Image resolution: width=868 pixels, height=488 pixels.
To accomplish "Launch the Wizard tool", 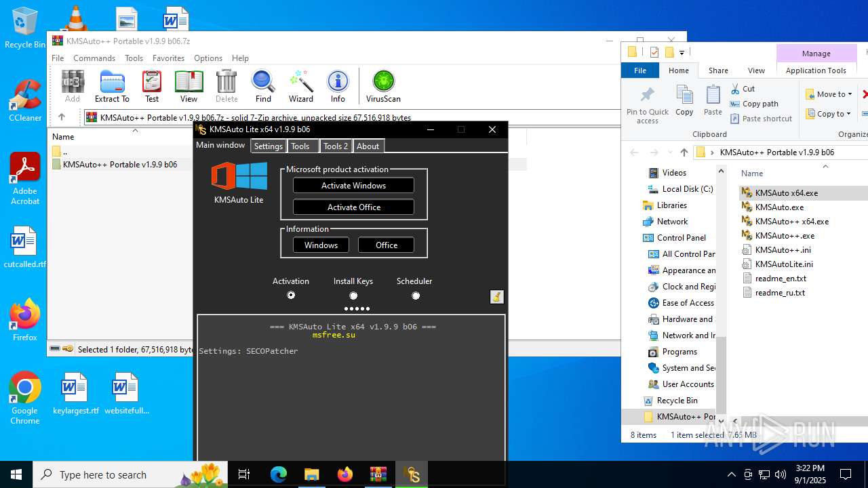I will pos(301,86).
